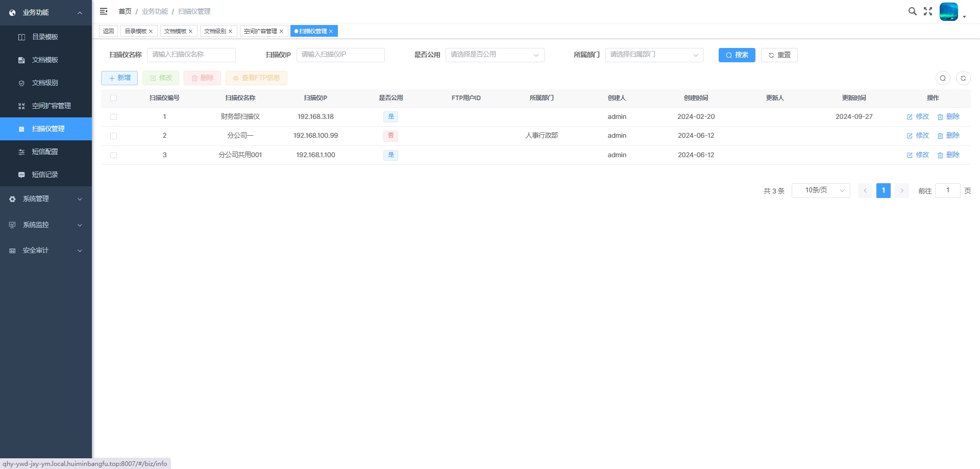
Task: Open the 10条/页 page size selector
Action: [821, 190]
